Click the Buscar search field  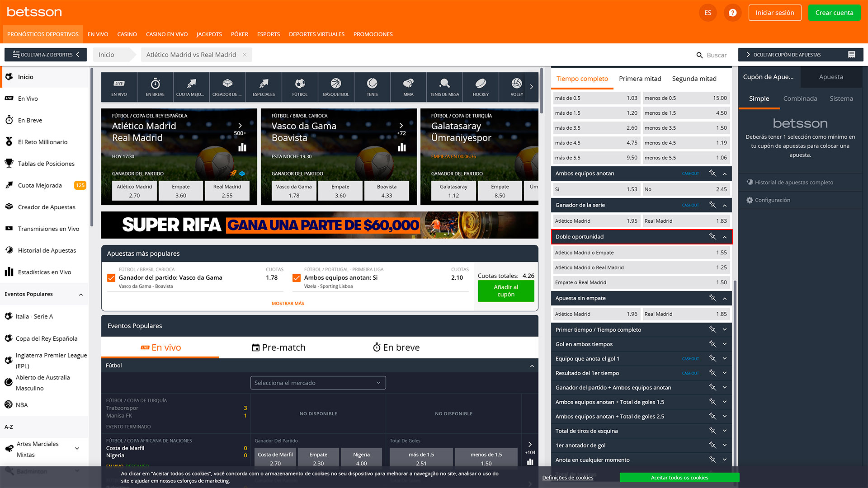(717, 55)
